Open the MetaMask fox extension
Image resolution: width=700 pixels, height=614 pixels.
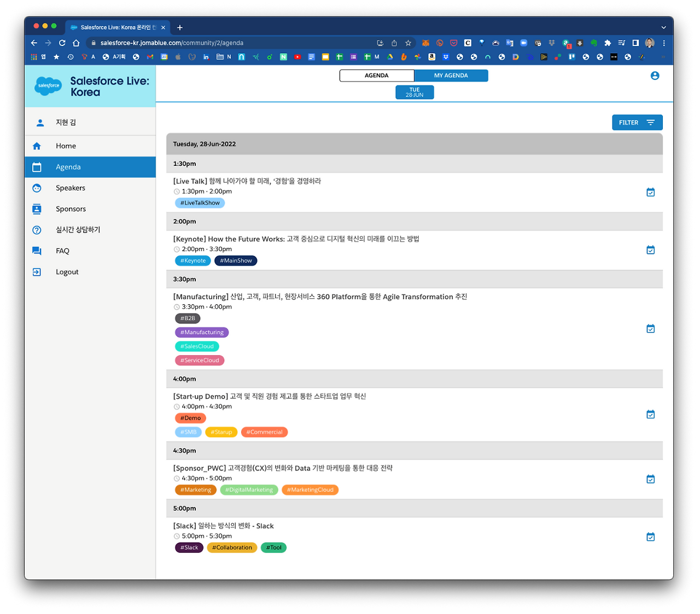(425, 43)
